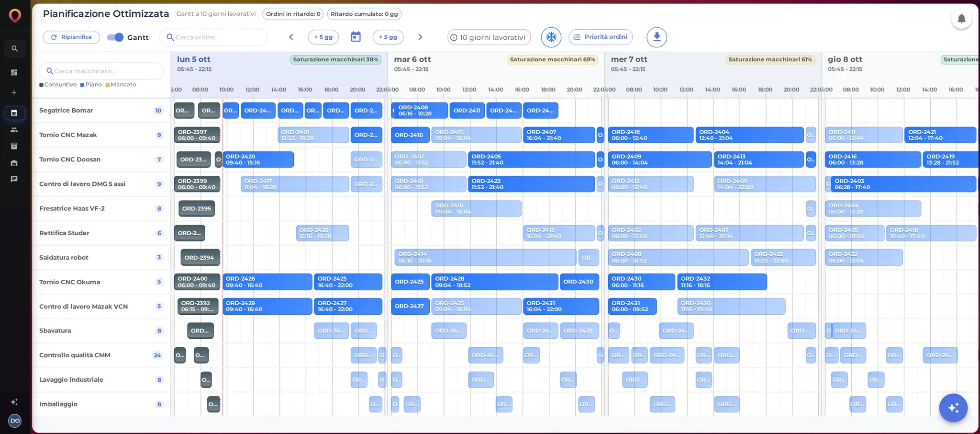Viewport: 980px width, 434px height.
Task: Open the sidebar archive box icon
Action: coord(14,146)
